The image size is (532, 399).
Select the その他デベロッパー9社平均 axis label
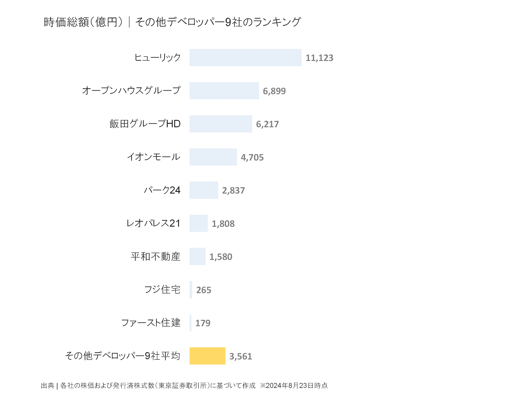click(123, 356)
